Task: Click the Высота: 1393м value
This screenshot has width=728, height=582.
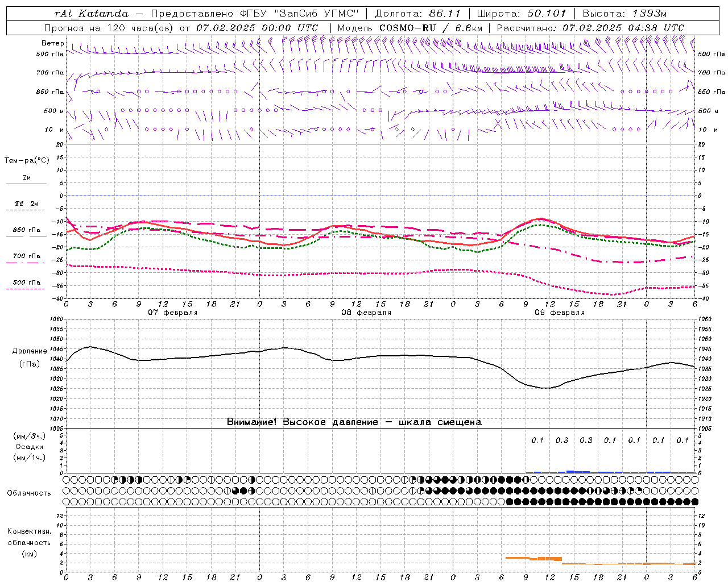Action: click(624, 14)
